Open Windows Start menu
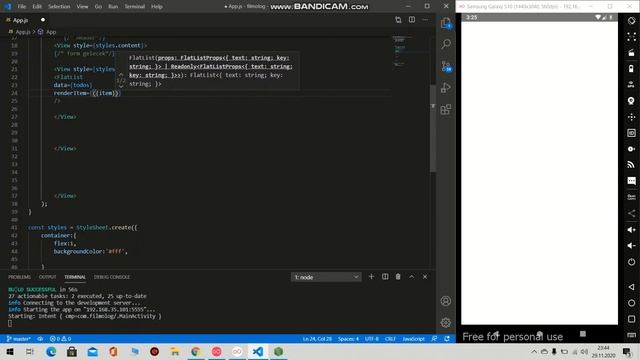 click(9, 351)
